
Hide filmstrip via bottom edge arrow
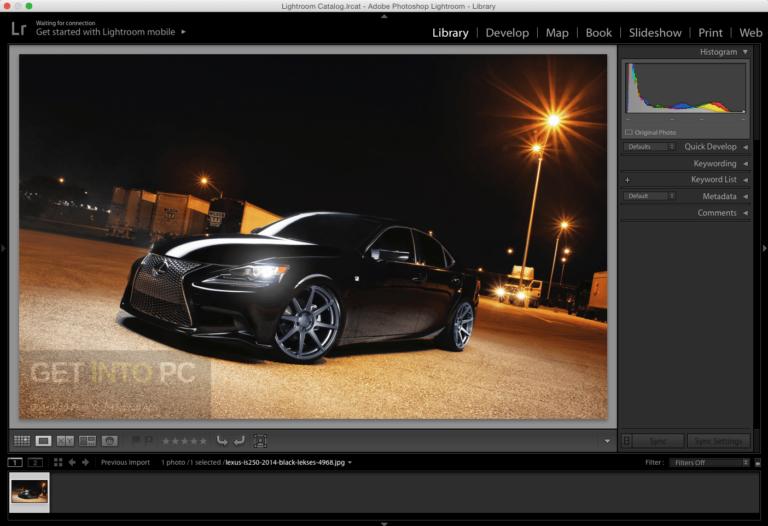point(384,524)
